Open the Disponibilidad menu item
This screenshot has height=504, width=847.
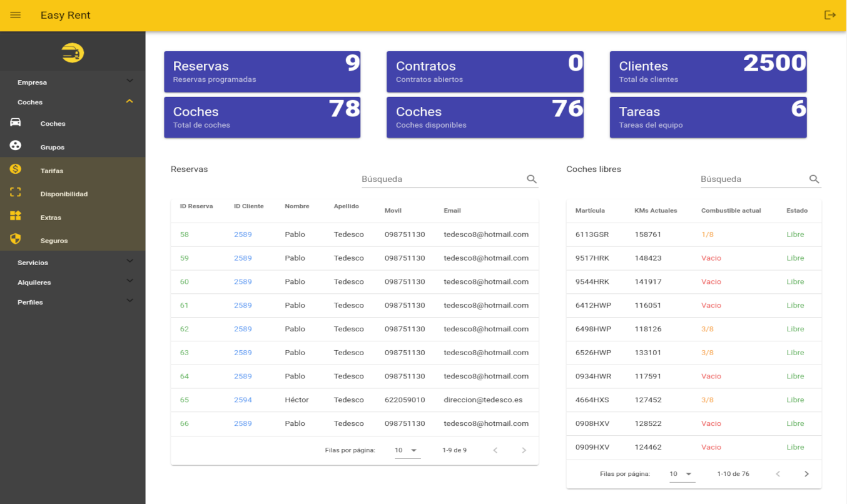pyautogui.click(x=73, y=194)
